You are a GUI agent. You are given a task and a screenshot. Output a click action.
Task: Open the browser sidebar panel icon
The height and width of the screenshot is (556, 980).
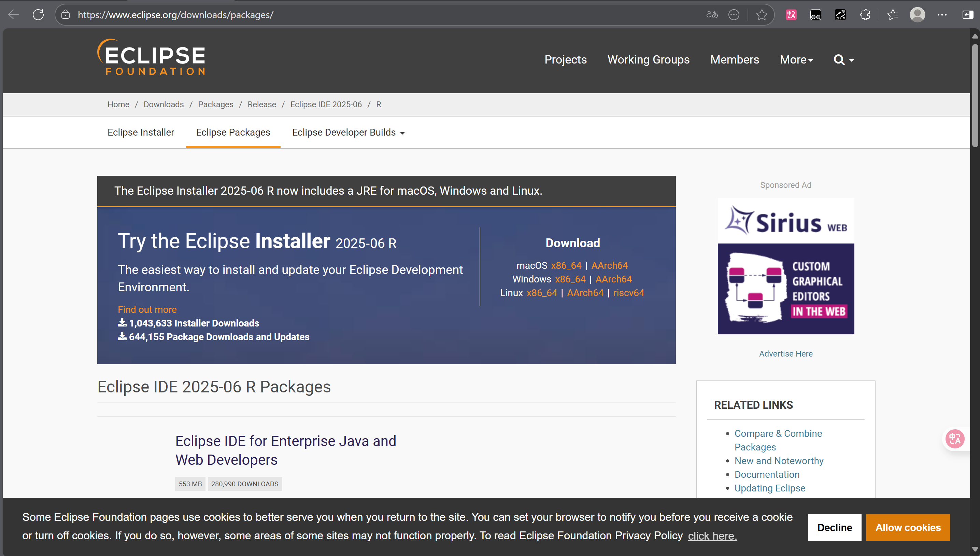pos(967,15)
